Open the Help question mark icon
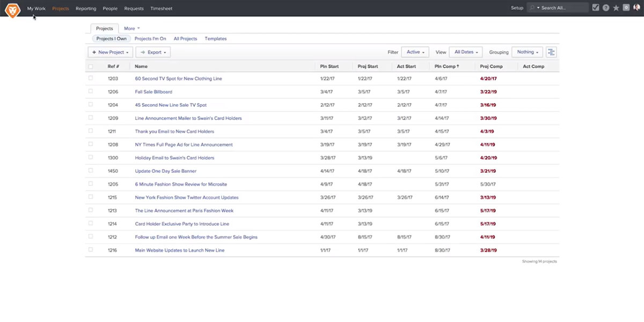644x322 pixels. click(x=606, y=8)
